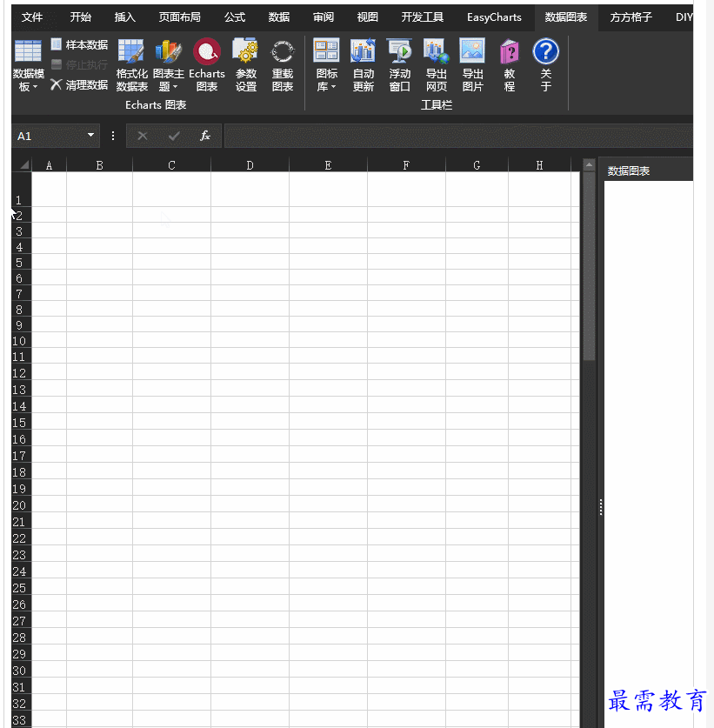This screenshot has height=728, width=714.
Task: Select column D header
Action: pyautogui.click(x=250, y=164)
